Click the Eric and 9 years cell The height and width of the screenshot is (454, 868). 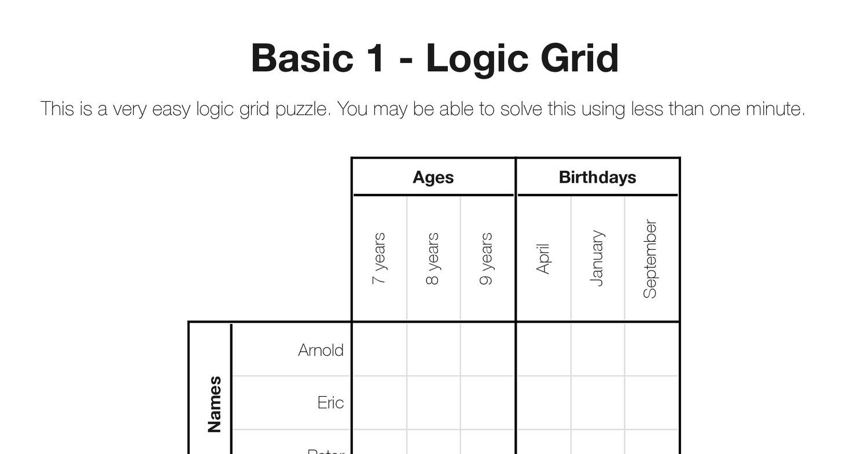pyautogui.click(x=487, y=403)
